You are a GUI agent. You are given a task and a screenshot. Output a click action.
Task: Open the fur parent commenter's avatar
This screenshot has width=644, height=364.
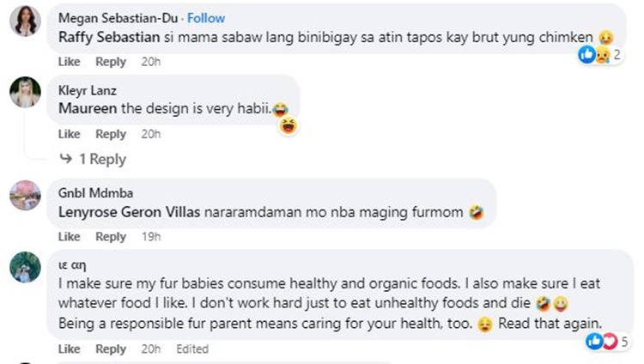25,268
